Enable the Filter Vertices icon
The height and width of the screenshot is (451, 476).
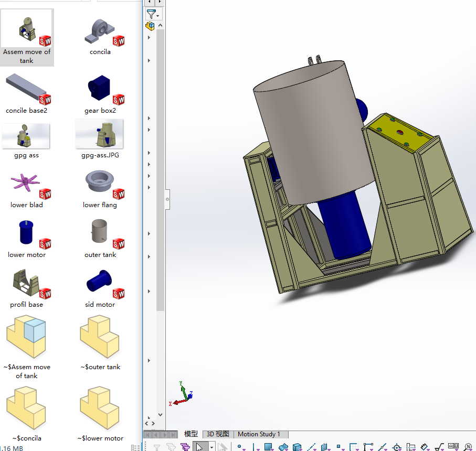[241, 447]
